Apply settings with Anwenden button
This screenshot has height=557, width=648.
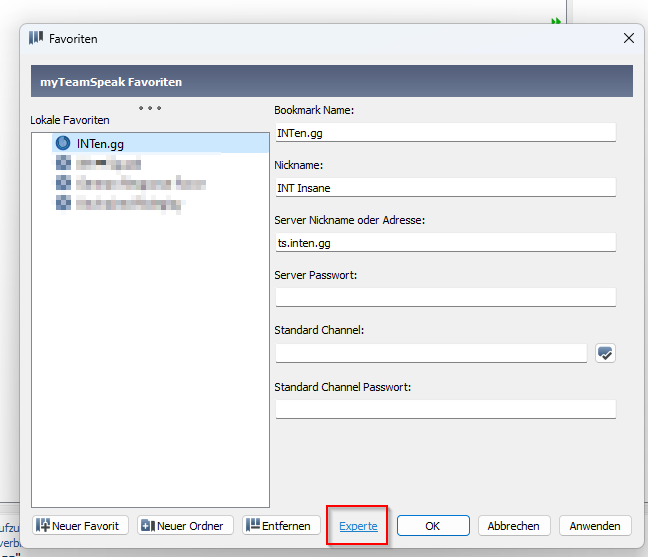click(x=595, y=526)
